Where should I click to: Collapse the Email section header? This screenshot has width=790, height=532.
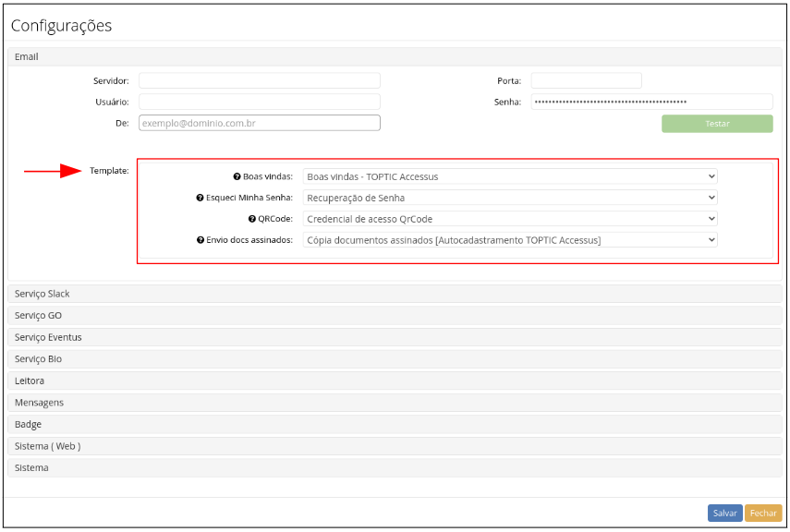point(395,57)
